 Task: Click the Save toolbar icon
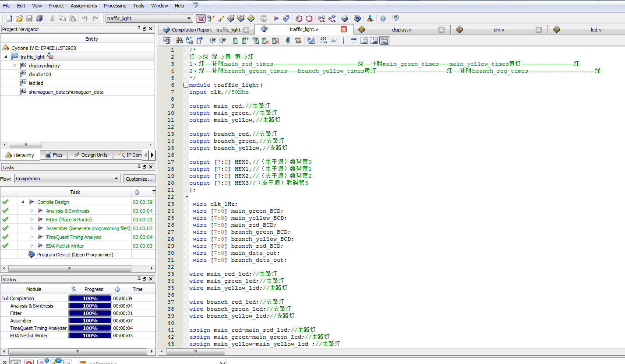click(x=29, y=18)
